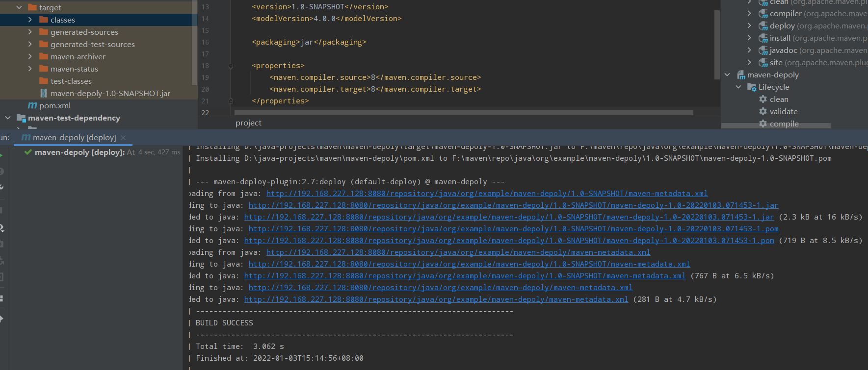Click fold marker at the properties opening tag

(231, 66)
